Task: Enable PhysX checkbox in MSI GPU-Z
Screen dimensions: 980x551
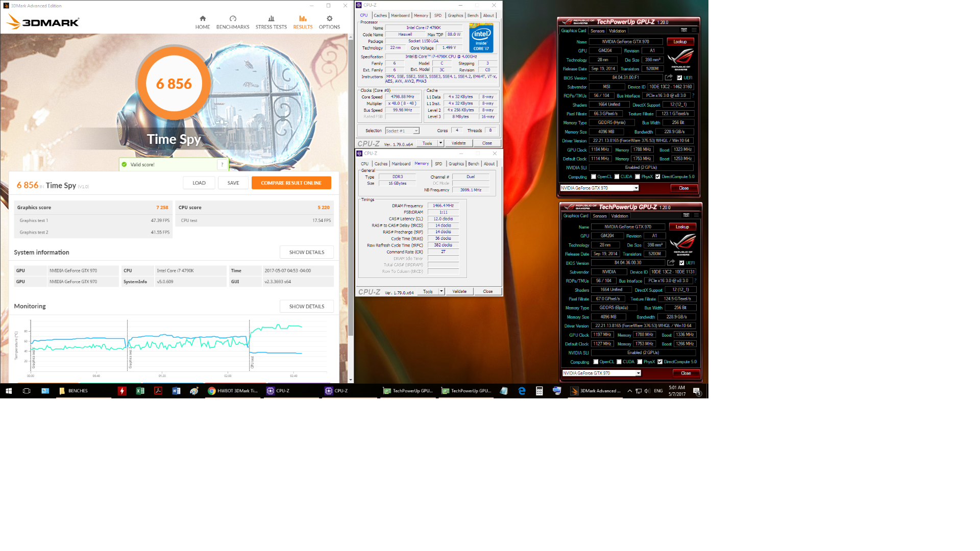Action: pos(638,177)
